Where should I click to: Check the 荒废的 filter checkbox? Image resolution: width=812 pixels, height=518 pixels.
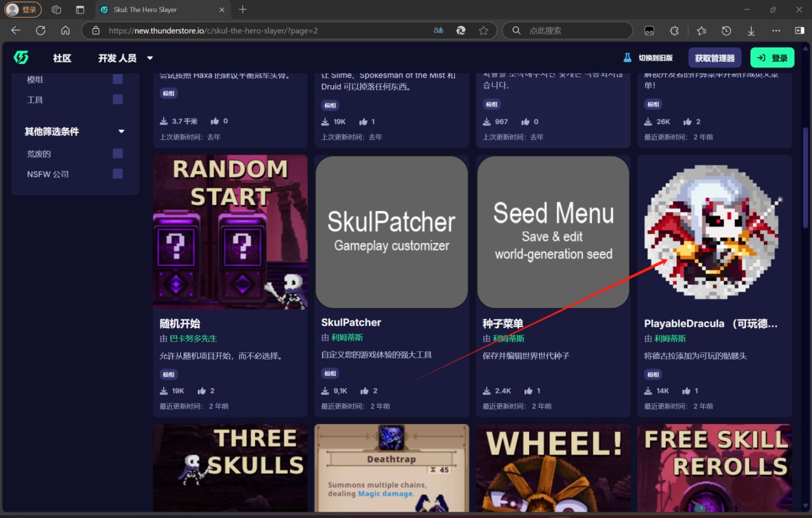click(x=118, y=153)
